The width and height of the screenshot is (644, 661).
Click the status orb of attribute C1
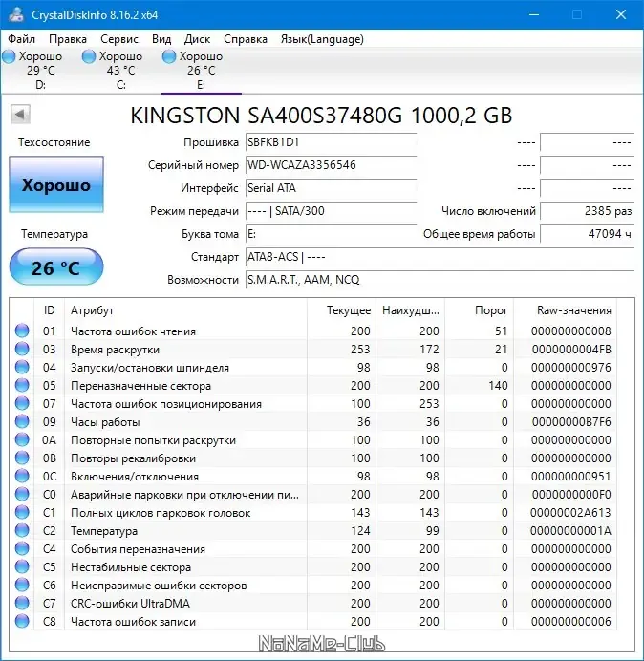pos(22,512)
